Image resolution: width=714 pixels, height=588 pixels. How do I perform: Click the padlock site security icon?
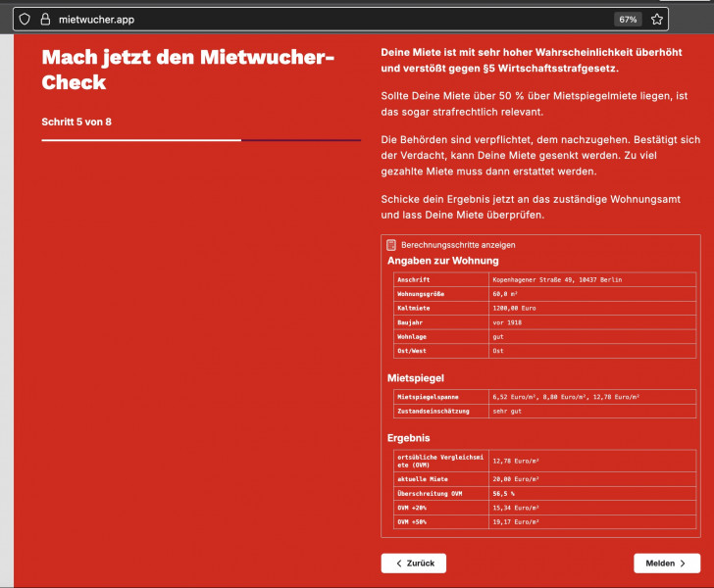pyautogui.click(x=45, y=20)
